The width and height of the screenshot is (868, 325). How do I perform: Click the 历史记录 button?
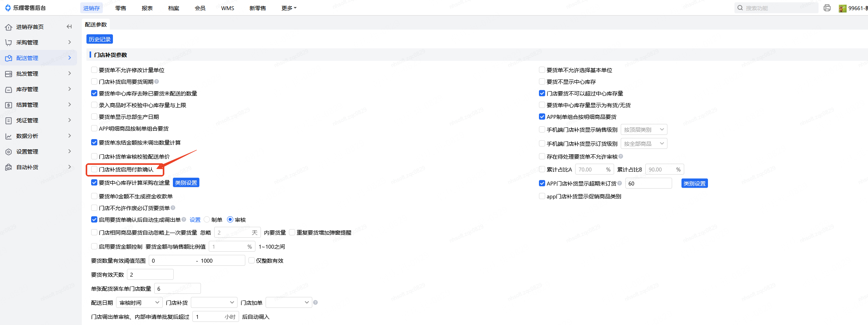[x=100, y=39]
